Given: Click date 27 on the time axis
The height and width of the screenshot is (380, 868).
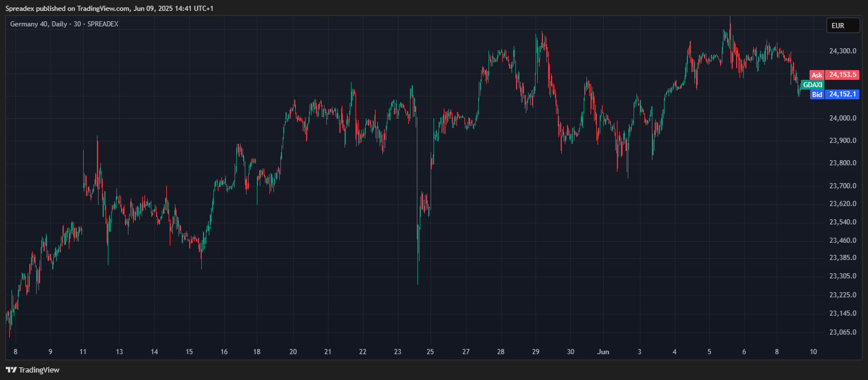Looking at the screenshot, I should pyautogui.click(x=466, y=352).
